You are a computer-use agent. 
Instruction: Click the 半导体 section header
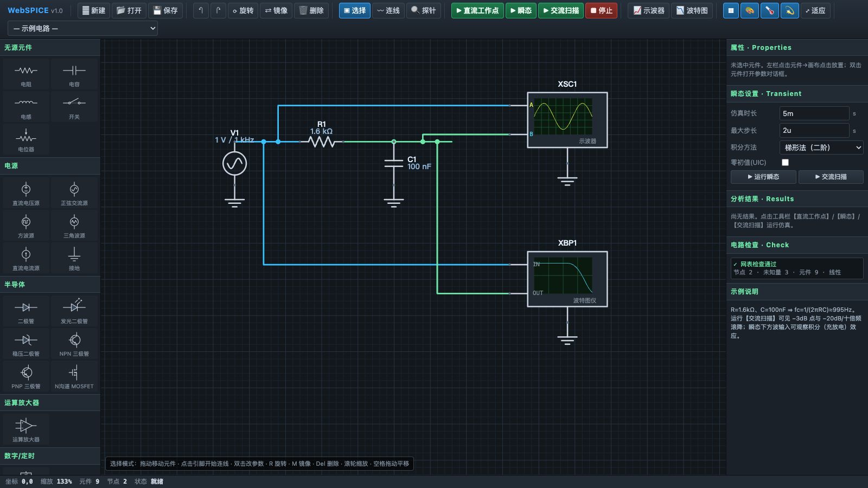coord(50,284)
